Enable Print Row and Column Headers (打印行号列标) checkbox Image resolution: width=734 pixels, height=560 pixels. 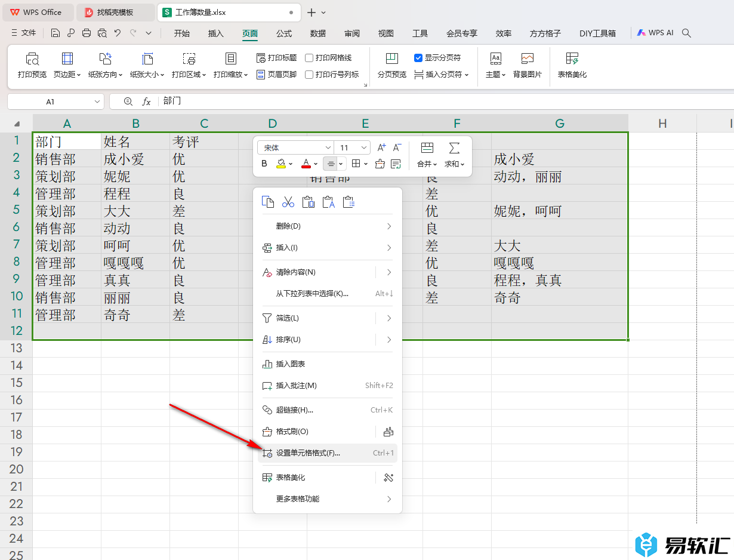click(309, 75)
